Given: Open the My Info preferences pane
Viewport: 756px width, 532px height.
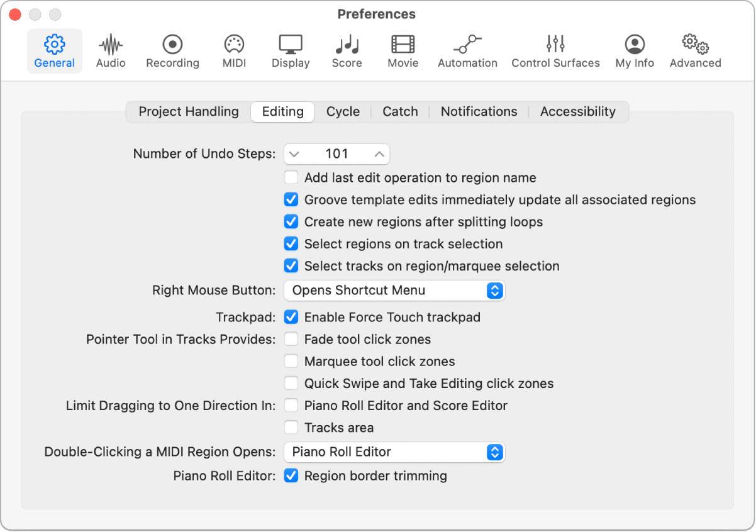Looking at the screenshot, I should click(635, 52).
